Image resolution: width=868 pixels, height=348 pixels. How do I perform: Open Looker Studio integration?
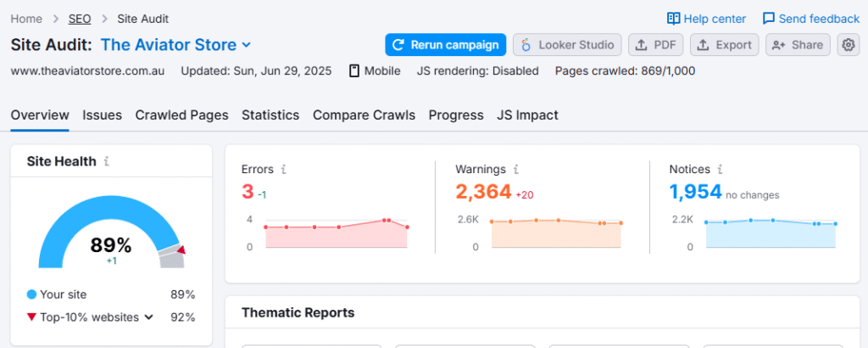click(567, 45)
